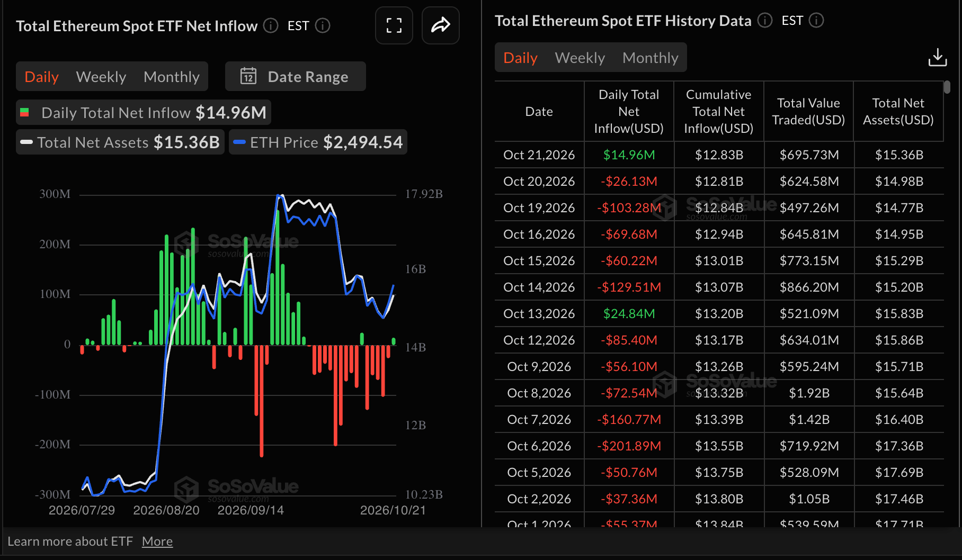The height and width of the screenshot is (560, 962).
Task: Select Daily tab on chart panel
Action: click(42, 77)
